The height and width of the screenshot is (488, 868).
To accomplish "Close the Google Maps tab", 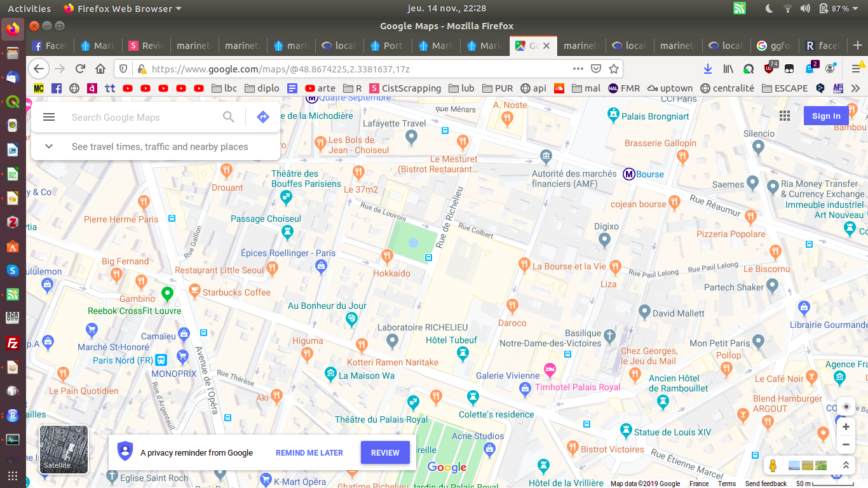I will tap(546, 46).
